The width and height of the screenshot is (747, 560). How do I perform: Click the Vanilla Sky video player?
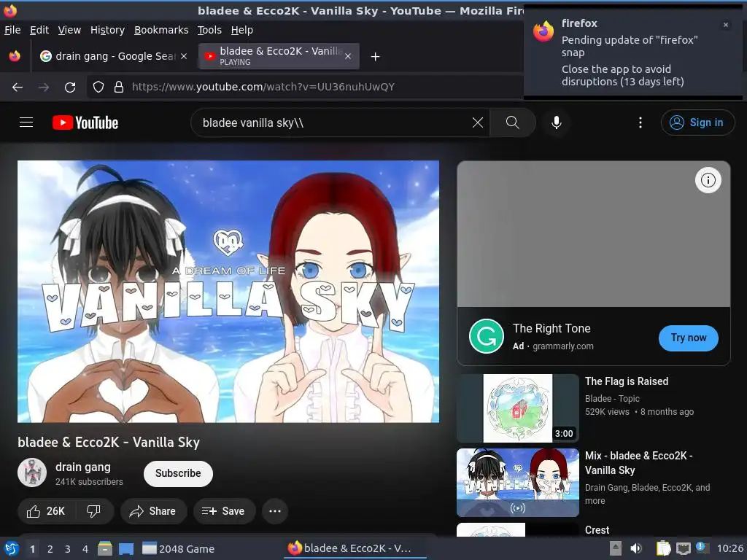coord(228,292)
